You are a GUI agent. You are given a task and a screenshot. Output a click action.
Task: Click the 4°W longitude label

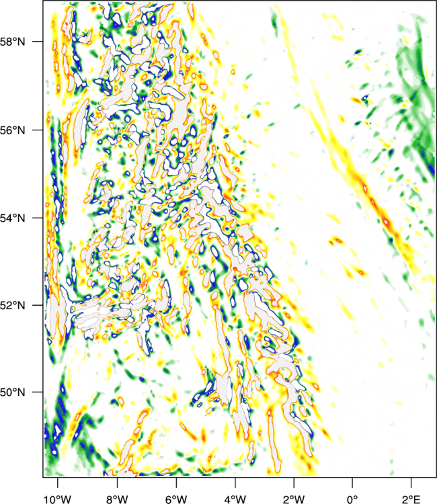point(235,499)
